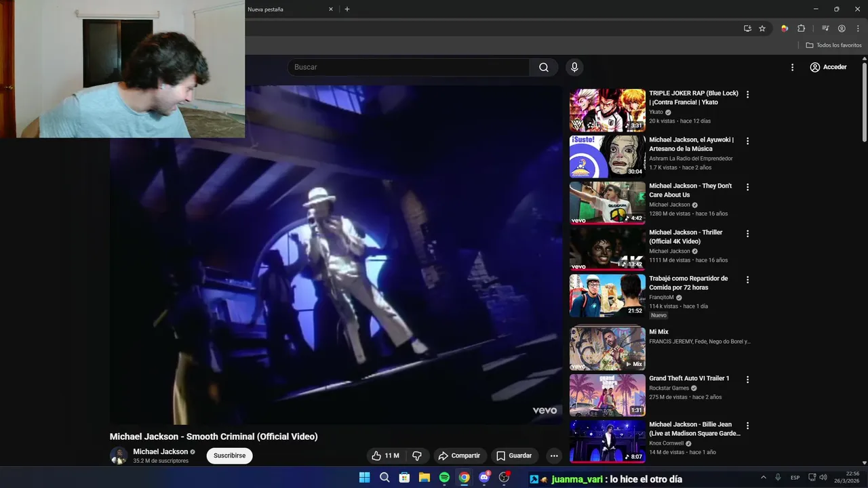
Task: Open File Explorer from taskbar
Action: [424, 478]
